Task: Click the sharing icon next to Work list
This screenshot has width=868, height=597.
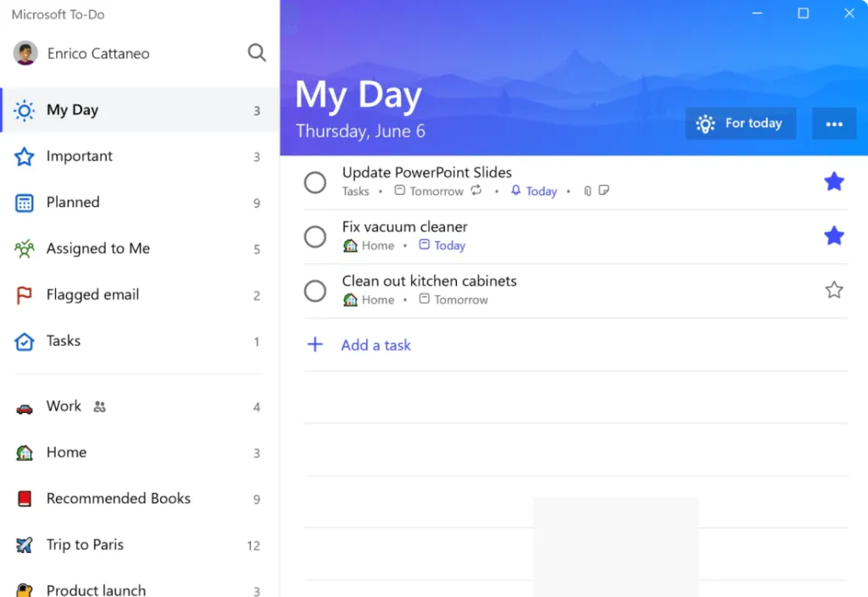Action: pos(99,406)
